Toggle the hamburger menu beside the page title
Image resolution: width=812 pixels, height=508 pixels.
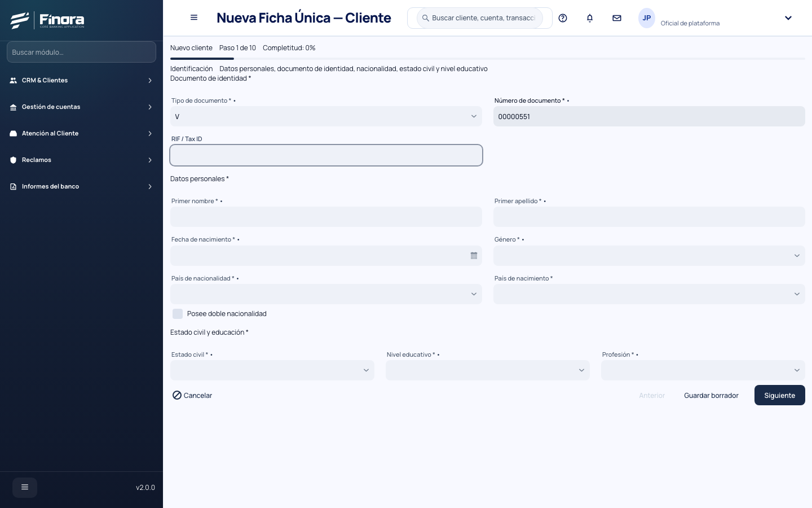pos(194,17)
